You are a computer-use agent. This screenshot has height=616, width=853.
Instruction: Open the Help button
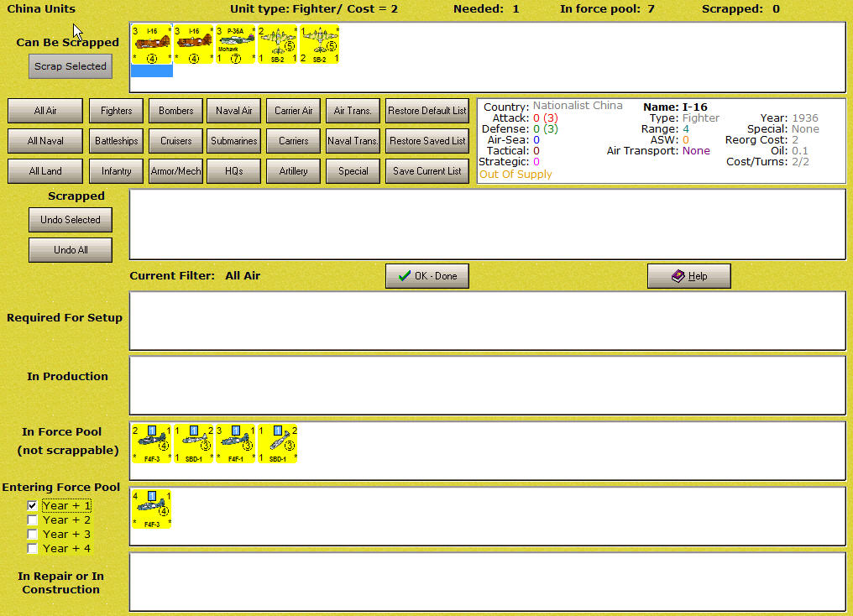pyautogui.click(x=689, y=276)
